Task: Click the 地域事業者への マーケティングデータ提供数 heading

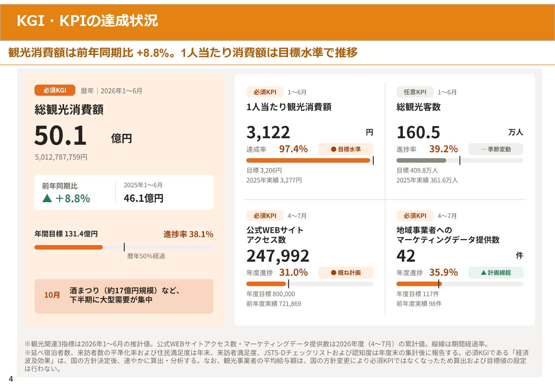Action: [x=448, y=235]
